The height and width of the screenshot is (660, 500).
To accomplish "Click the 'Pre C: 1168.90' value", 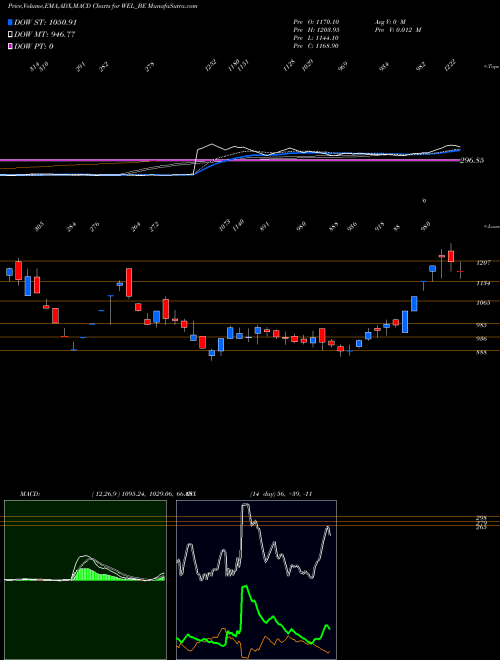I will click(316, 46).
